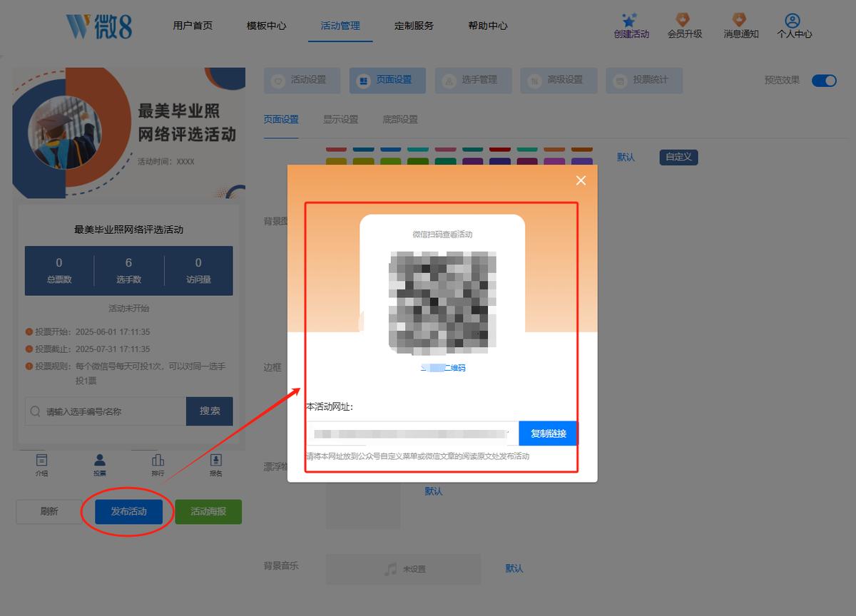
Task: Select the 页面设置 underlined sub-tab
Action: coord(281,119)
